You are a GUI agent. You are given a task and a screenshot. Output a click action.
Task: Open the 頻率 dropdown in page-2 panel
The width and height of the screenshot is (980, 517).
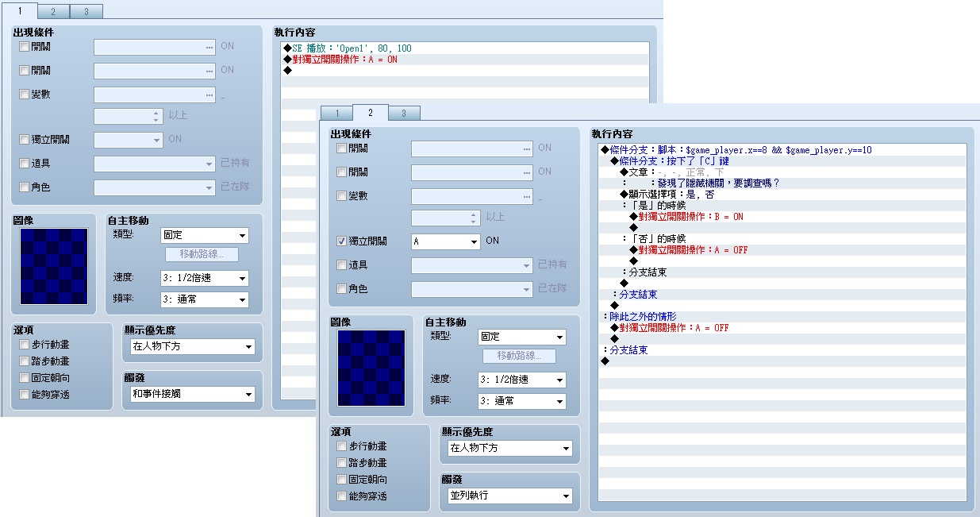(522, 402)
